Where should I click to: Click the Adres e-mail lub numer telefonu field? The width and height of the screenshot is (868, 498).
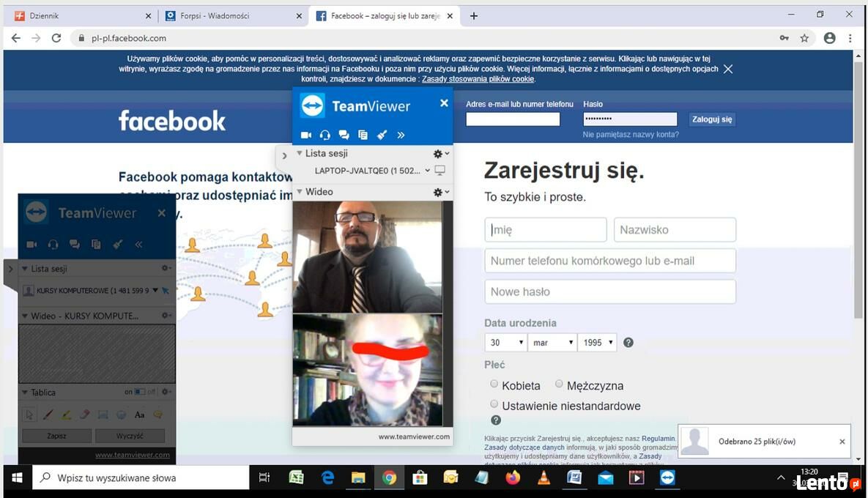point(513,119)
